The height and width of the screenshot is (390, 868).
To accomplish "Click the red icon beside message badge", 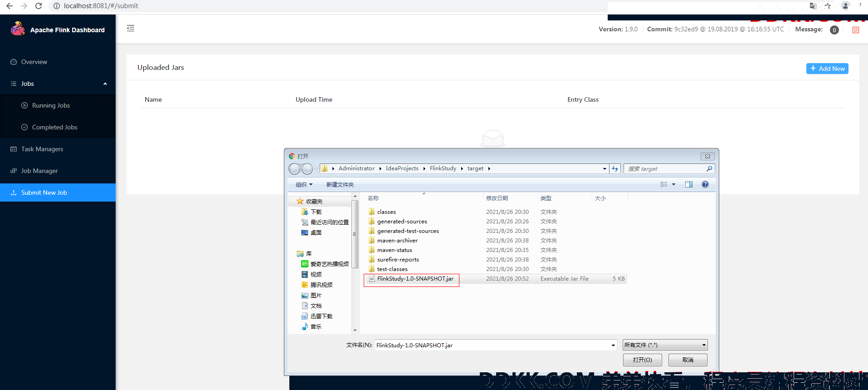I will click(x=856, y=30).
